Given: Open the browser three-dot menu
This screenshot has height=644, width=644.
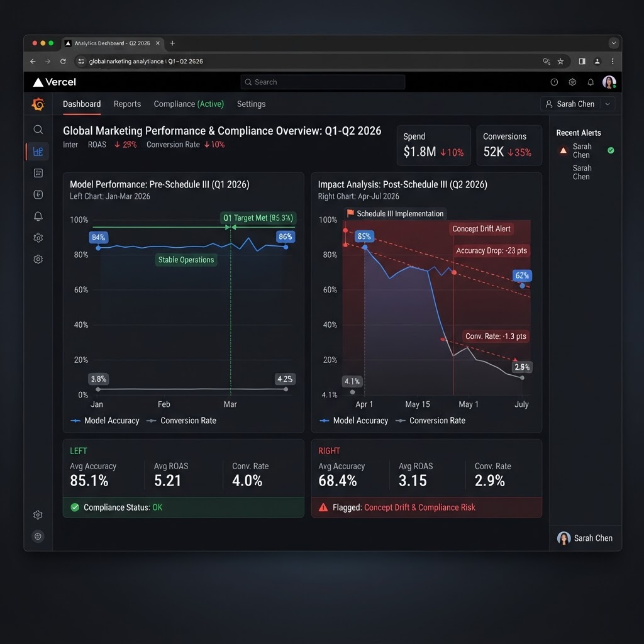Looking at the screenshot, I should pyautogui.click(x=613, y=61).
